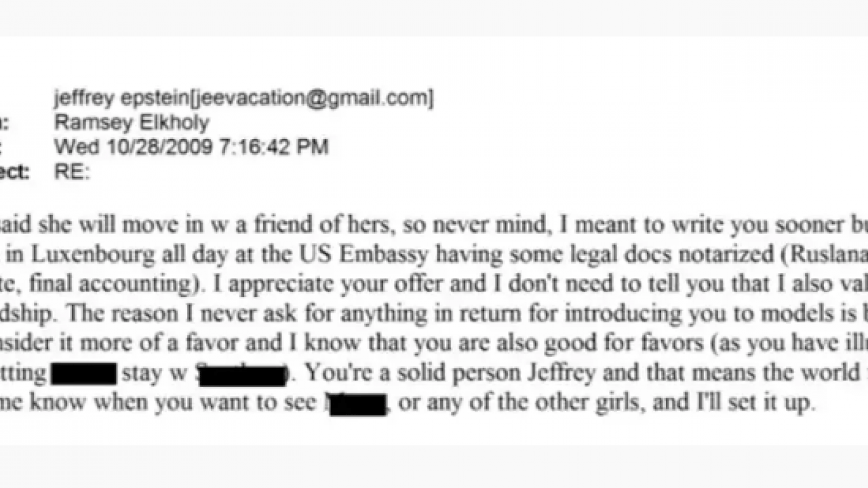Click the name Ramsey Elkholy
Screen dimensions: 868x488
(132, 123)
